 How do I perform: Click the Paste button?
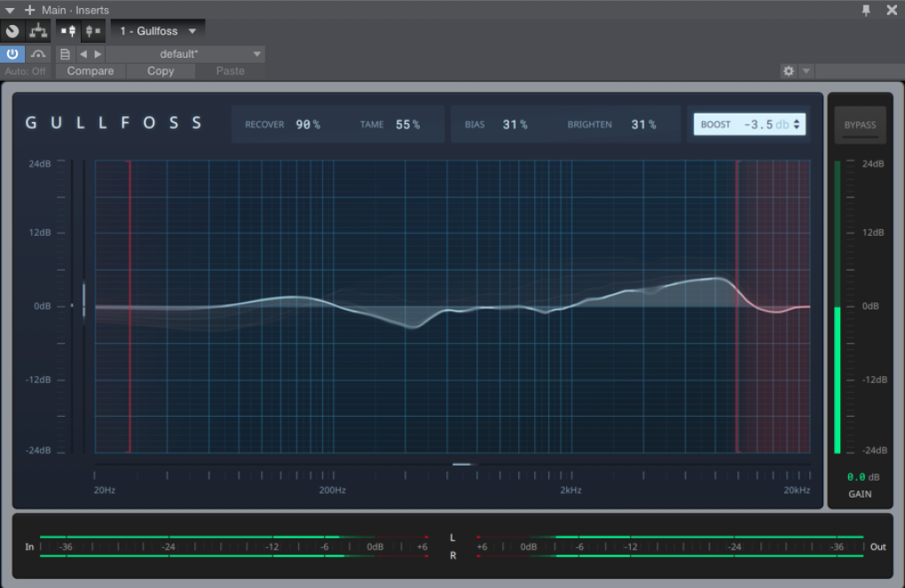coord(231,71)
